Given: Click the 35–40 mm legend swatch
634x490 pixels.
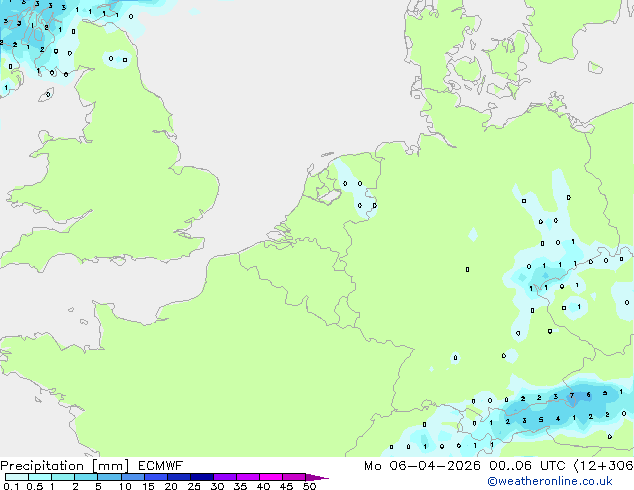Looking at the screenshot, I should click(247, 477).
